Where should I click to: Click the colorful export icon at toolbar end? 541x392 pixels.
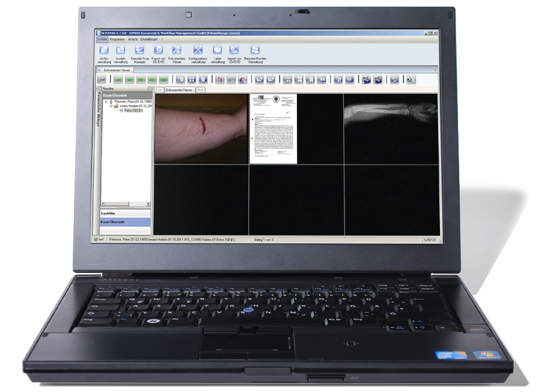pyautogui.click(x=411, y=80)
